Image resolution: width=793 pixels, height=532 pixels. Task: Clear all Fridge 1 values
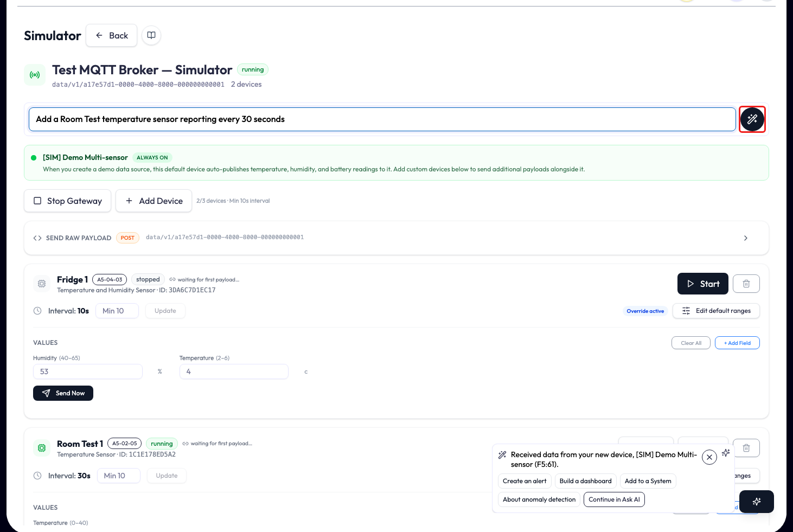coord(691,343)
